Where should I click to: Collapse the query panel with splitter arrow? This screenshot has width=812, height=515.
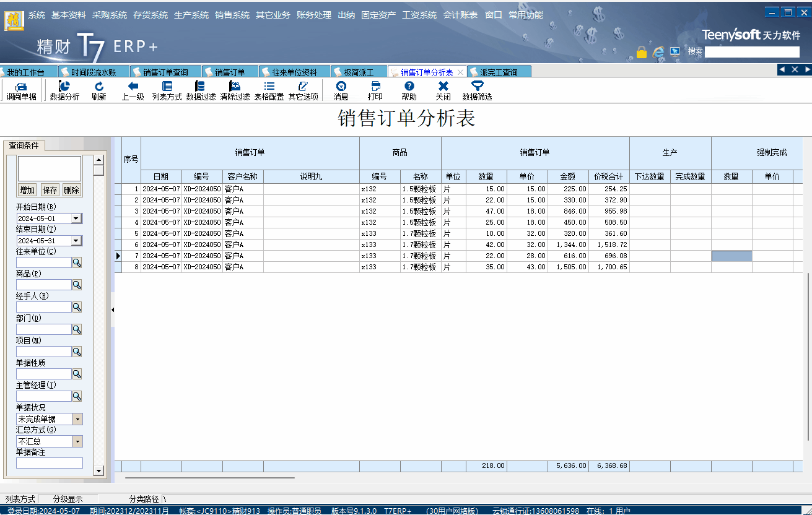click(113, 308)
